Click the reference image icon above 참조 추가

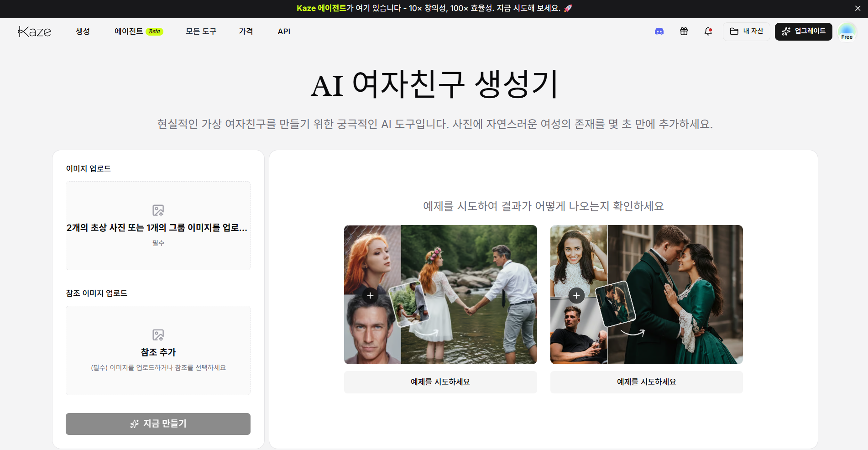tap(158, 335)
